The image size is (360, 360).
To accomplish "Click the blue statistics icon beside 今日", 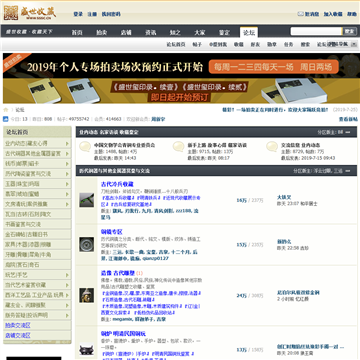I will [x=6, y=119].
